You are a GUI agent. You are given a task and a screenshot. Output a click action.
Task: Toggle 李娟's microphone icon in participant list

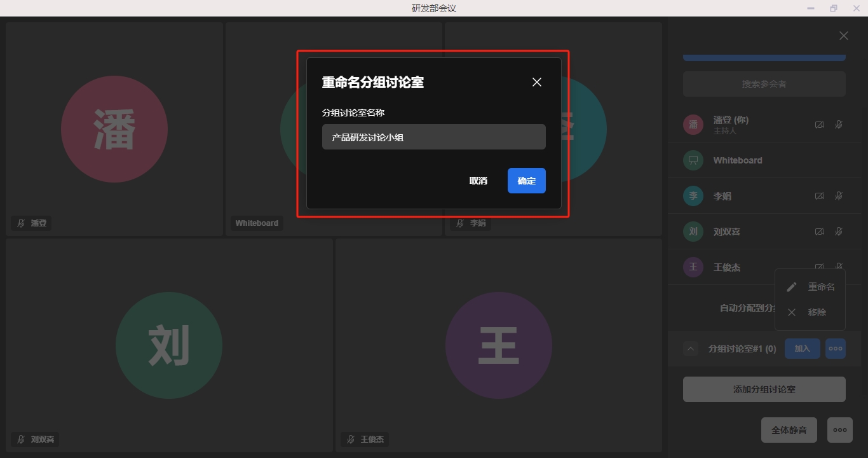pos(839,196)
